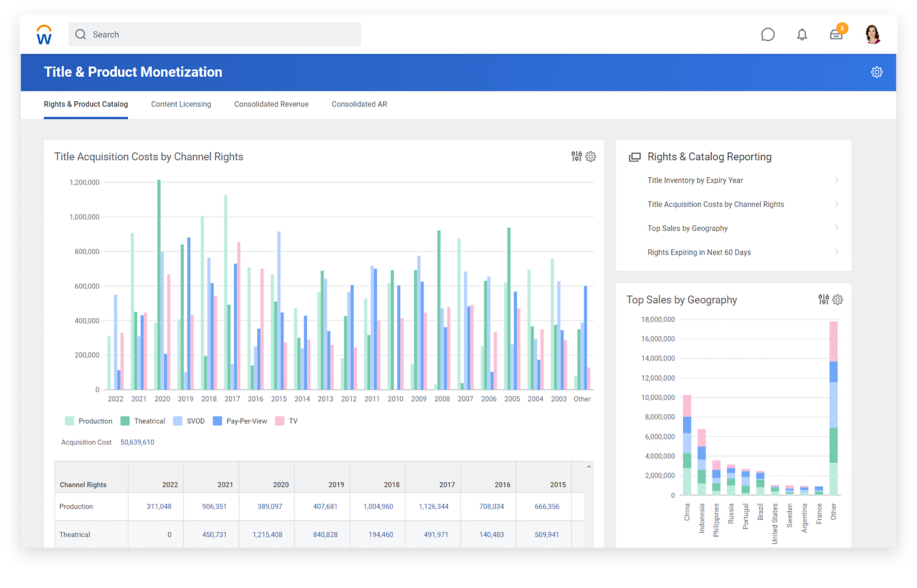Open filter sliders for Title Acquisition Costs chart
Image resolution: width=917 pixels, height=588 pixels.
coord(576,156)
